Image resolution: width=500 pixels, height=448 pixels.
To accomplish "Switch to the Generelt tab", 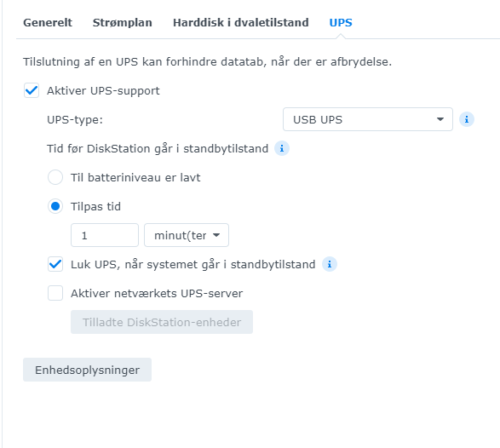I will pyautogui.click(x=48, y=23).
